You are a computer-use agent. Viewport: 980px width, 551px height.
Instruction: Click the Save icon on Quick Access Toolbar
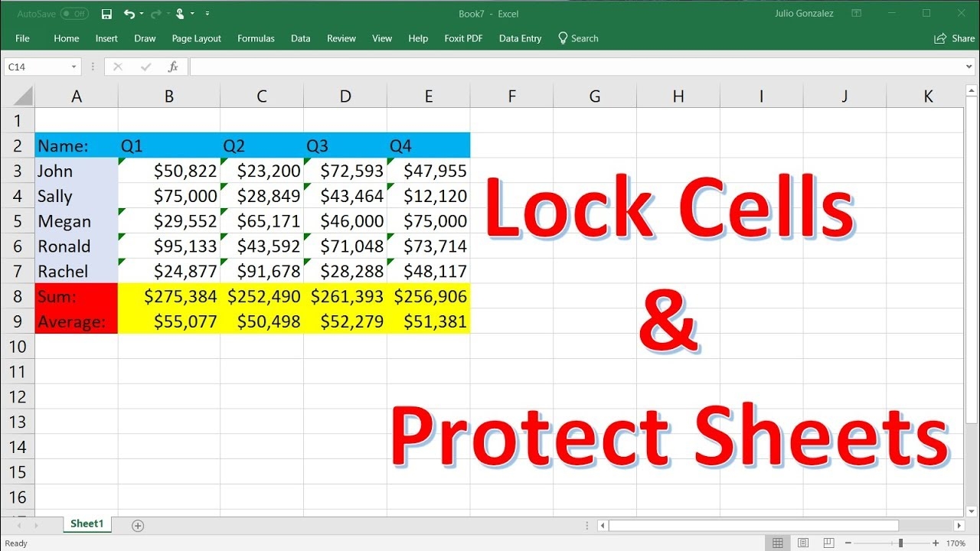click(x=106, y=14)
